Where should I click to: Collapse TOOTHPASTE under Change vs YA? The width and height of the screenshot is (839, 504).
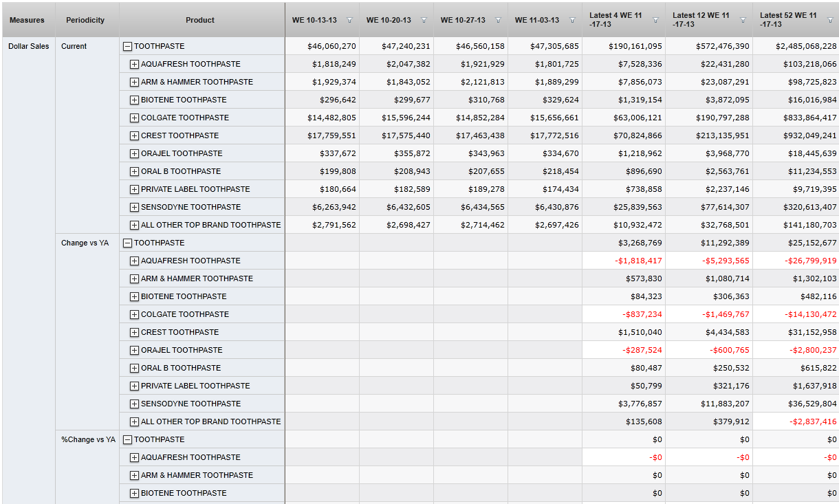127,243
